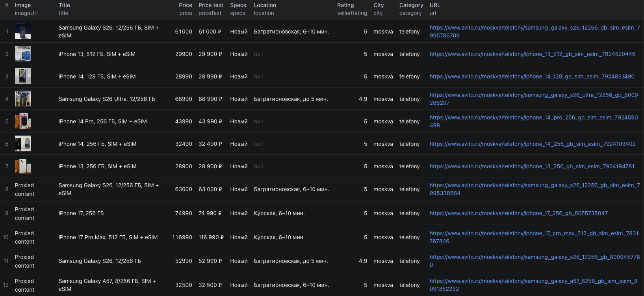Select price cell 63000
Image resolution: width=644 pixels, height=296 pixels.
[x=184, y=189]
